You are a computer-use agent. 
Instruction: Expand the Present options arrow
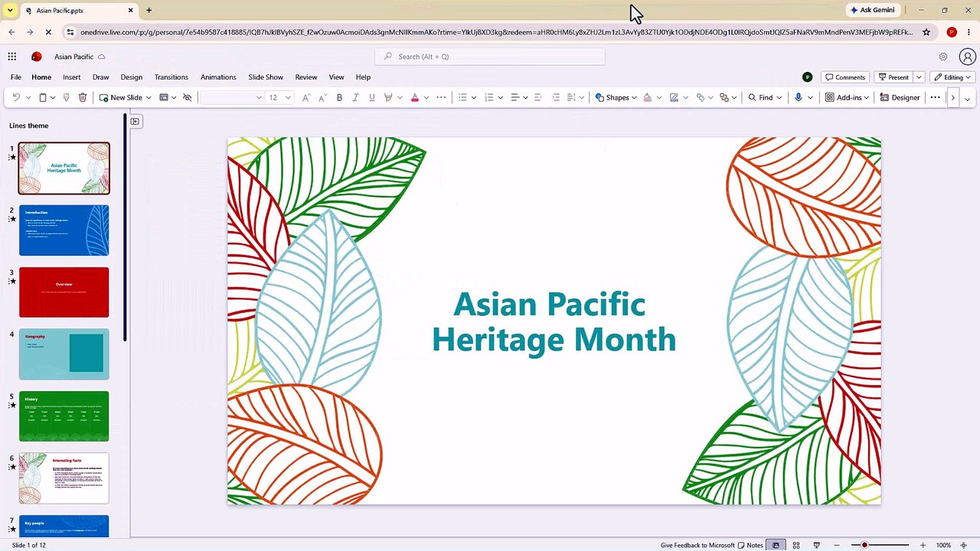click(919, 77)
